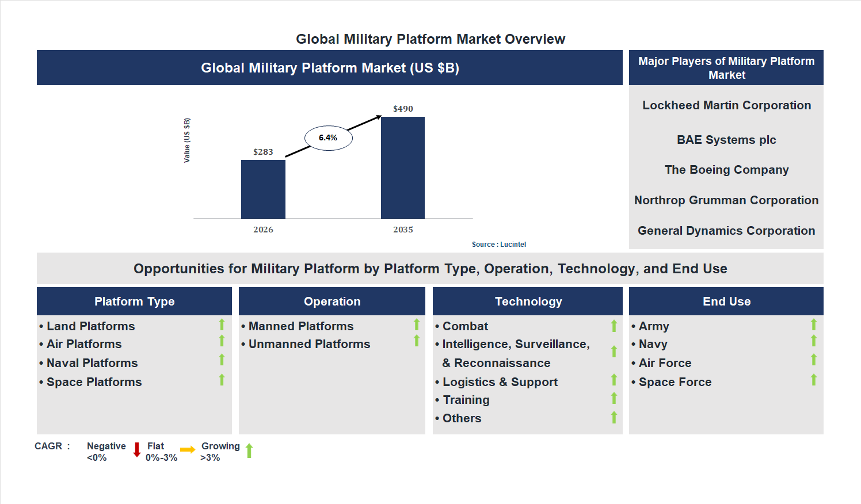The height and width of the screenshot is (504, 861).
Task: Open the Lucintel source link
Action: click(x=498, y=244)
